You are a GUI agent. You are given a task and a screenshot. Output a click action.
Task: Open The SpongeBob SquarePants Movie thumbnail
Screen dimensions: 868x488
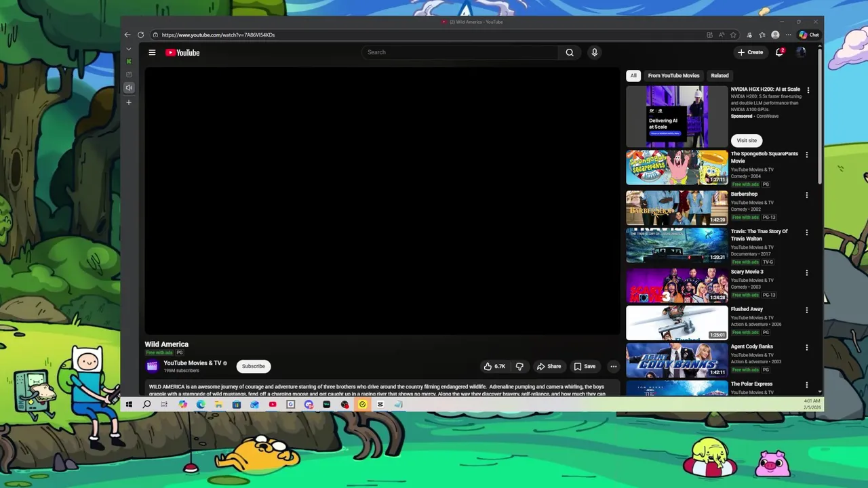(x=677, y=167)
